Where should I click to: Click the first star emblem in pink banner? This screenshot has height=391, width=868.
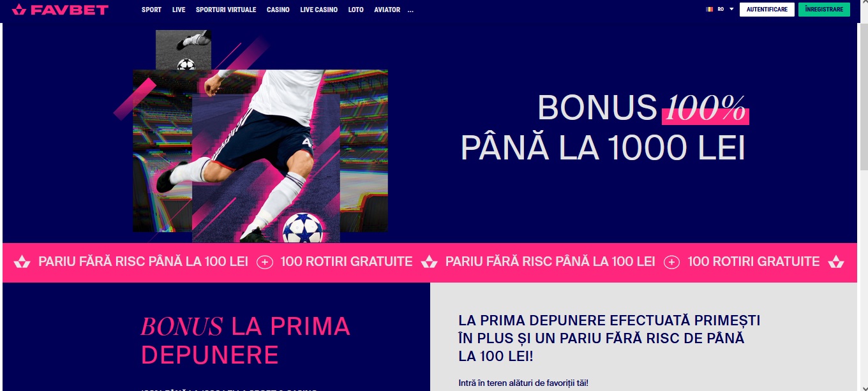click(x=22, y=262)
